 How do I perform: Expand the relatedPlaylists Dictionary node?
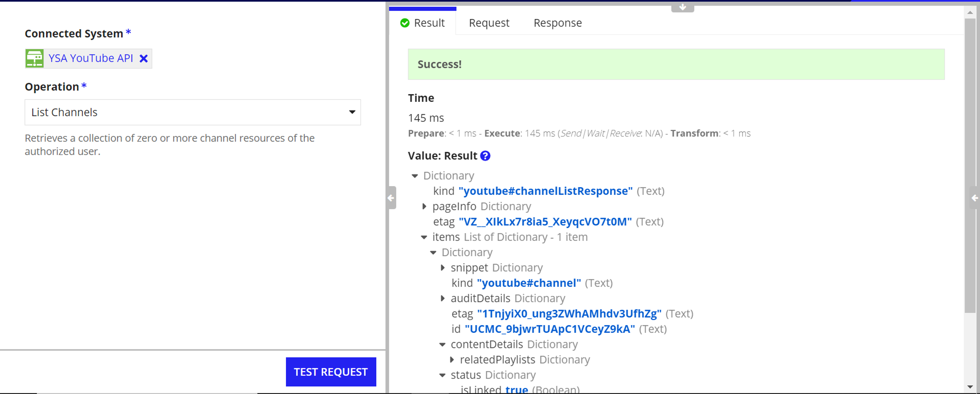(x=451, y=359)
